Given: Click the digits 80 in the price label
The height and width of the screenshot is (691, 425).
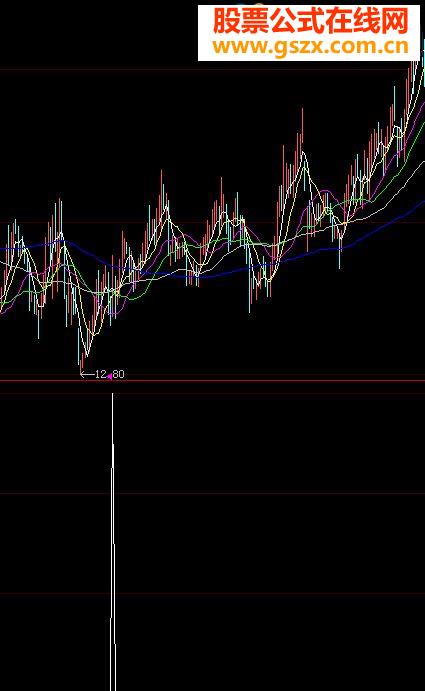Looking at the screenshot, I should [119, 374].
